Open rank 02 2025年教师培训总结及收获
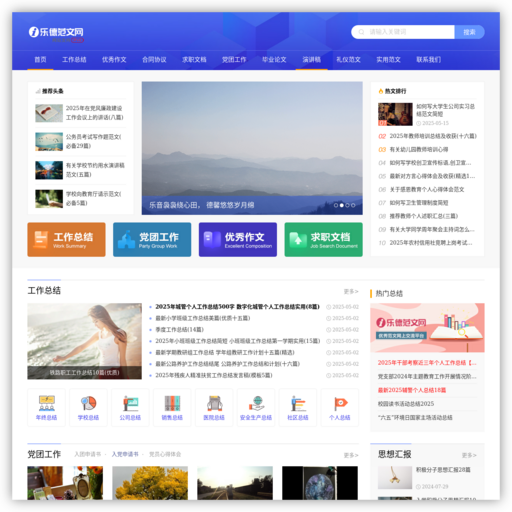Image resolution: width=512 pixels, height=512 pixels. (x=433, y=136)
